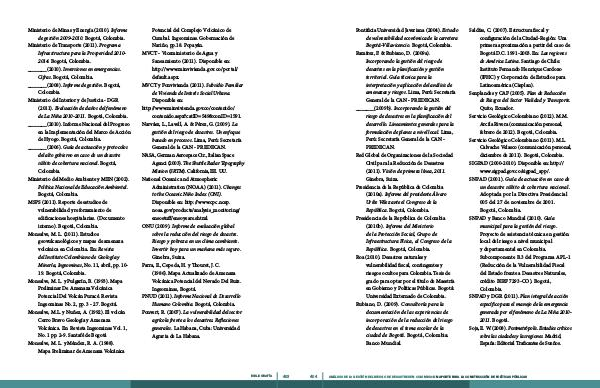This screenshot has height=388, width=600.
Task: Click the ONU (2009) reference entry
Action: pos(191,241)
